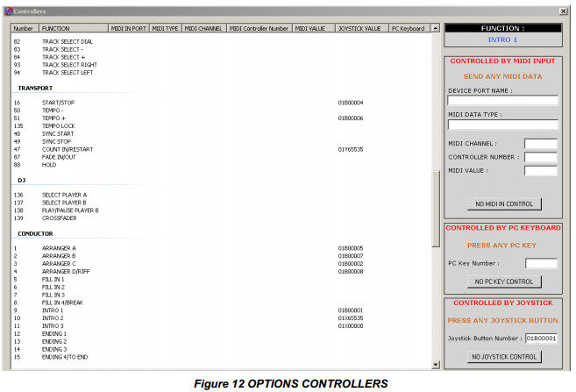Select the ARRANGER A function row
576x392 pixels.
(x=59, y=248)
